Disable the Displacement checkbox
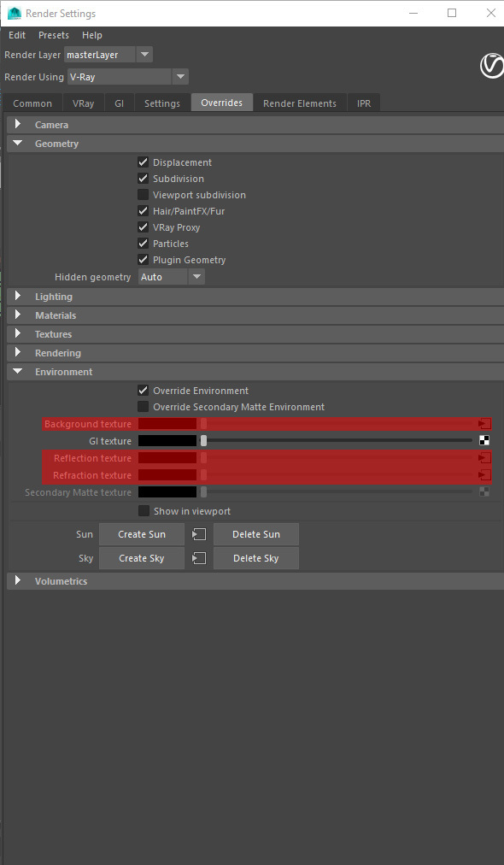The height and width of the screenshot is (865, 504). pyautogui.click(x=143, y=162)
